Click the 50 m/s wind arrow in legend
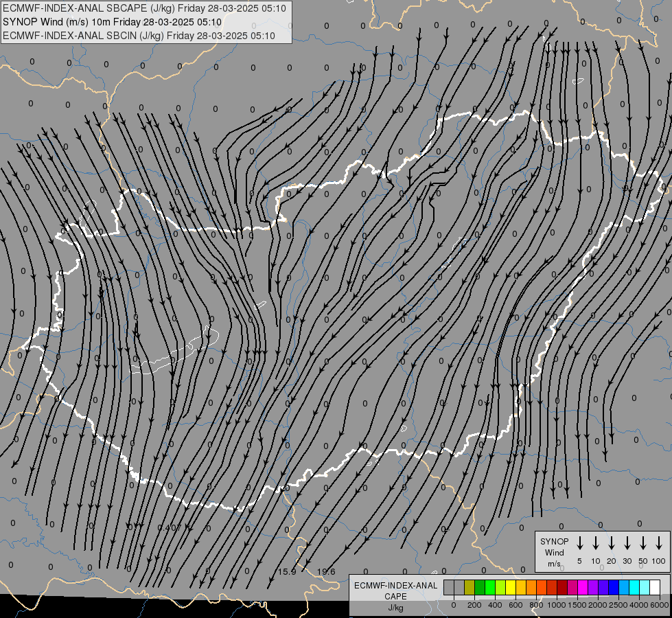 (x=643, y=543)
